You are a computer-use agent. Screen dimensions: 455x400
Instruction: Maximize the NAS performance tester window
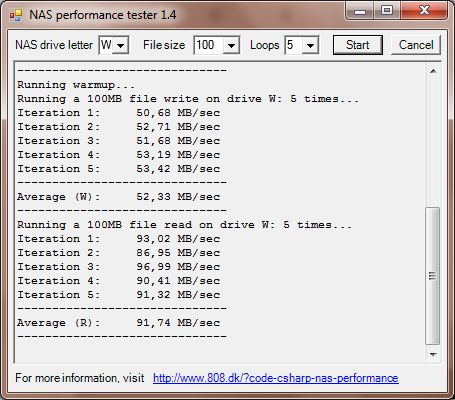(387, 11)
